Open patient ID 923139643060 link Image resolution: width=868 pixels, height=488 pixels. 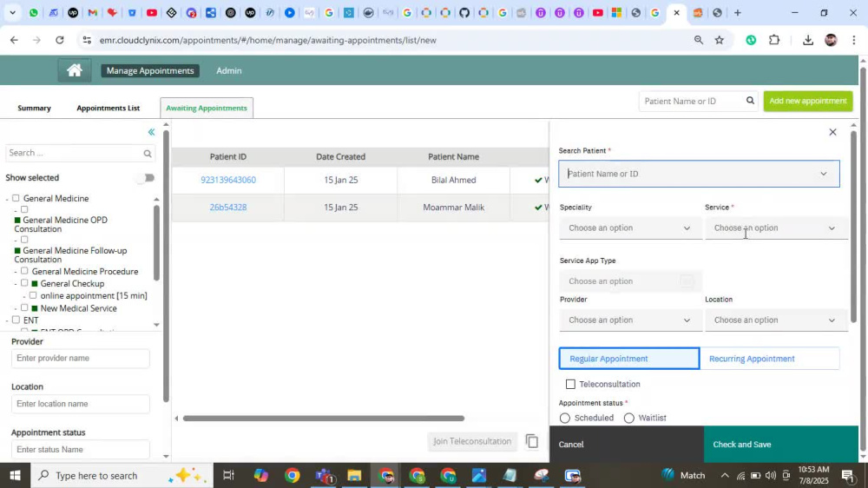228,180
